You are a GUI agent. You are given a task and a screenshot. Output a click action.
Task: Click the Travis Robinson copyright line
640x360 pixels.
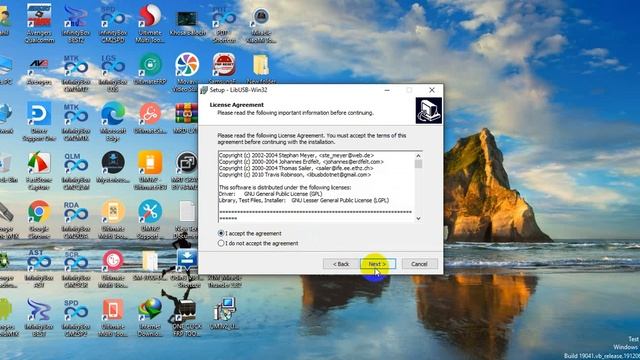click(x=295, y=175)
